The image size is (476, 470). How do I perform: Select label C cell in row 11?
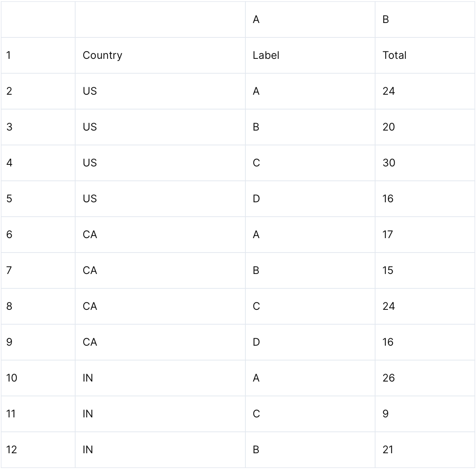click(x=310, y=414)
